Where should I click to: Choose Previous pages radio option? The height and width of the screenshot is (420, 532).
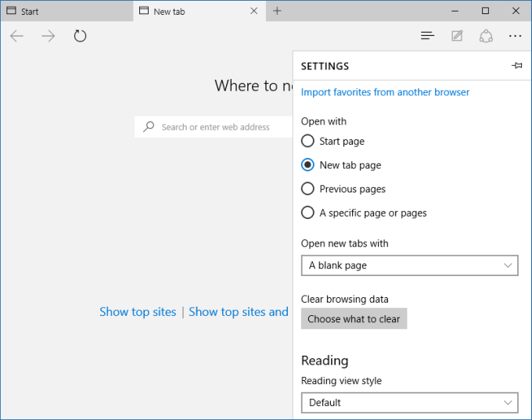343,189
